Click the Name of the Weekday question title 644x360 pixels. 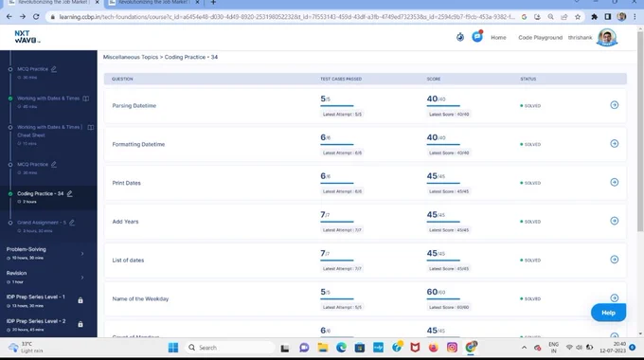pyautogui.click(x=140, y=298)
